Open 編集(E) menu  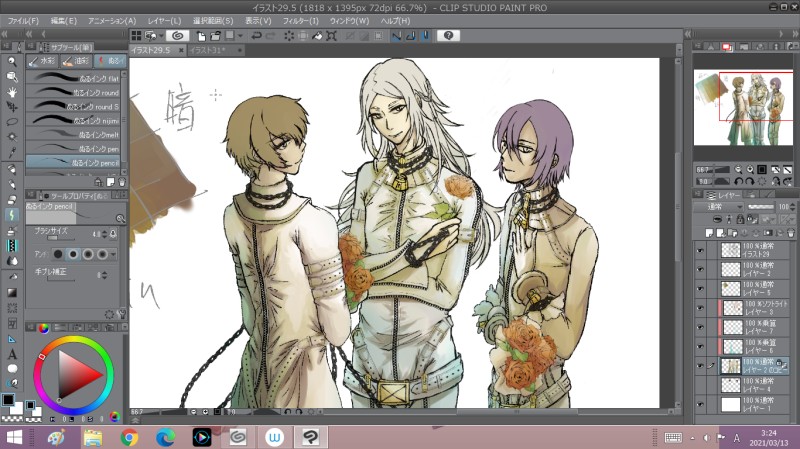pos(64,21)
